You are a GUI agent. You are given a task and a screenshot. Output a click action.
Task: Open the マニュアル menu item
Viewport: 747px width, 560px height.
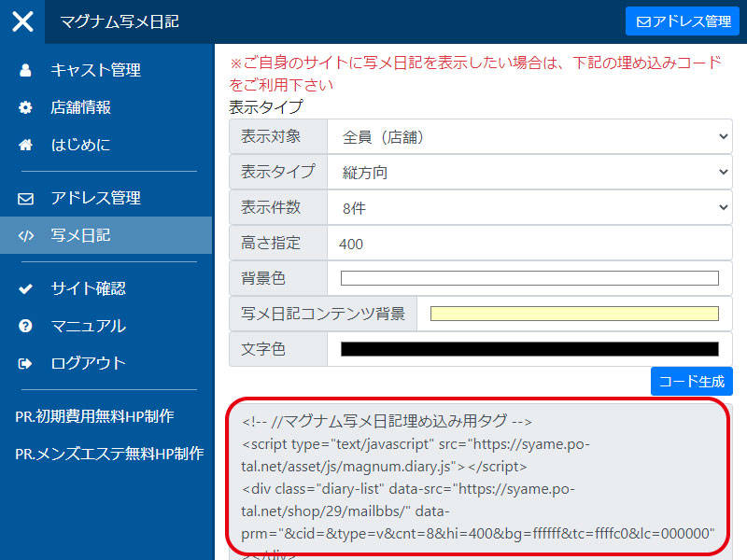(x=88, y=326)
